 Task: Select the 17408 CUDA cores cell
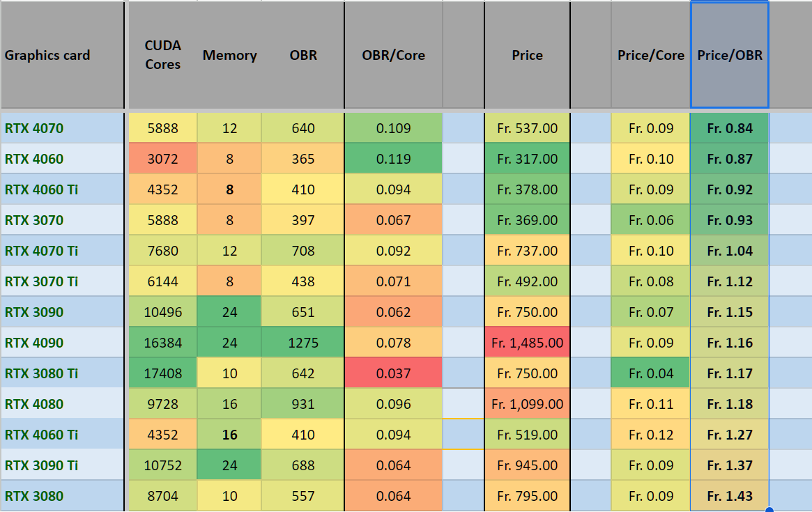pyautogui.click(x=162, y=373)
